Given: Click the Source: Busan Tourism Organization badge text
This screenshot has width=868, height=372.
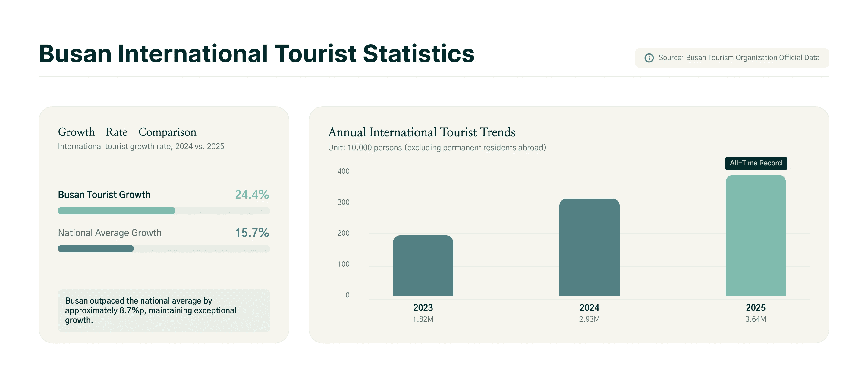Looking at the screenshot, I should click(x=739, y=58).
